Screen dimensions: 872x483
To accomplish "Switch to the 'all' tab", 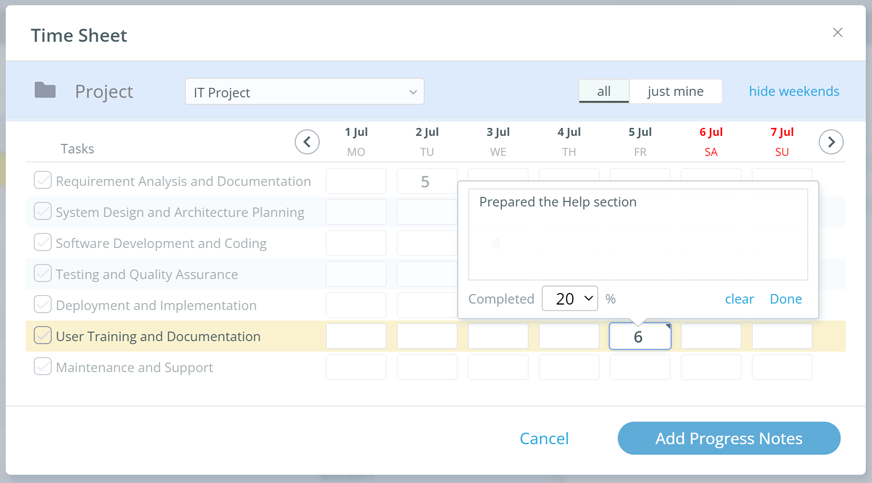I will (x=604, y=91).
